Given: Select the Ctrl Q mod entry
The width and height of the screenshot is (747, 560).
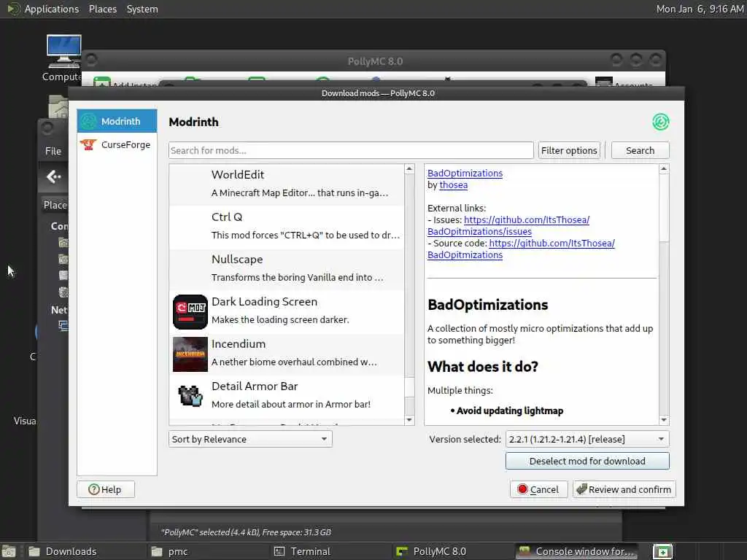Looking at the screenshot, I should point(287,227).
